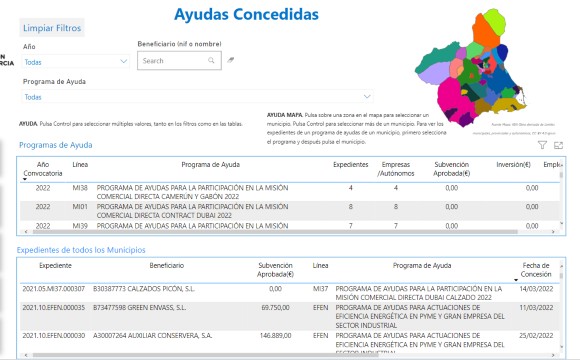Select the CALZADOS PICON expediente row
580x360 pixels.
[x=290, y=293]
